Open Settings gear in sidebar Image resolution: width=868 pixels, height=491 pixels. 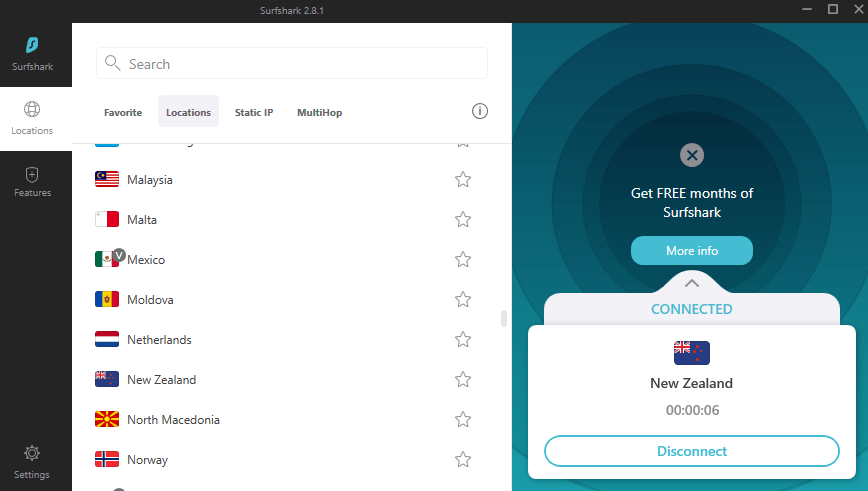click(32, 462)
